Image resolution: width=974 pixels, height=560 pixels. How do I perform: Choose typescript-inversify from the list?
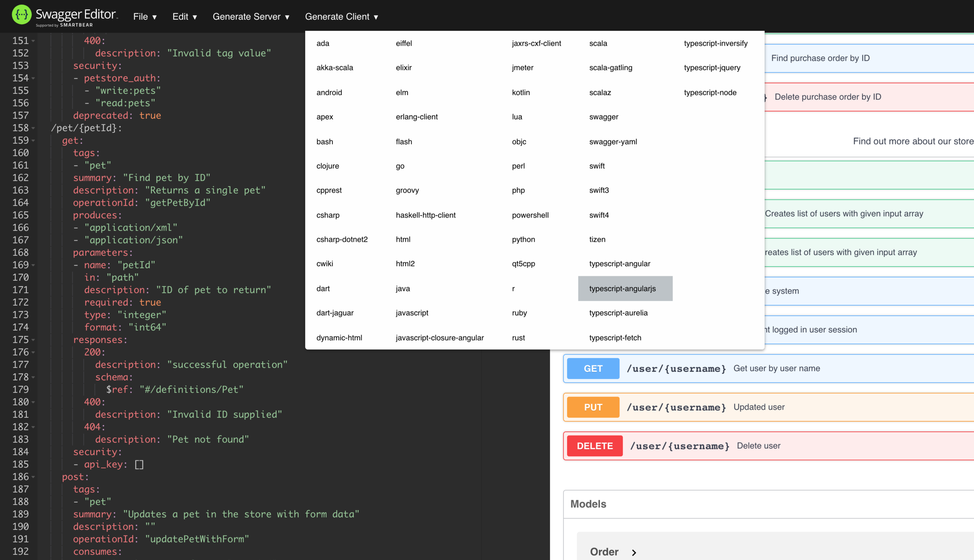(715, 43)
